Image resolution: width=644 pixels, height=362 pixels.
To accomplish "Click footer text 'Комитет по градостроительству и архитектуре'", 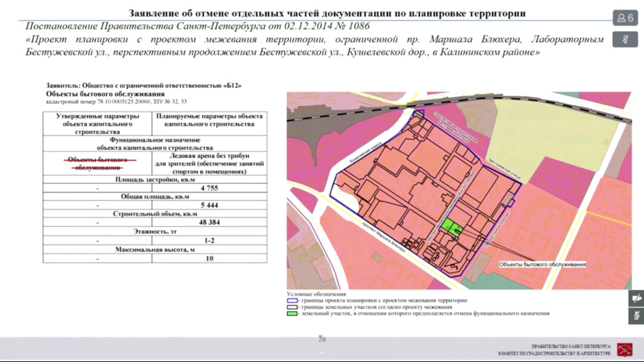I will pyautogui.click(x=554, y=354).
